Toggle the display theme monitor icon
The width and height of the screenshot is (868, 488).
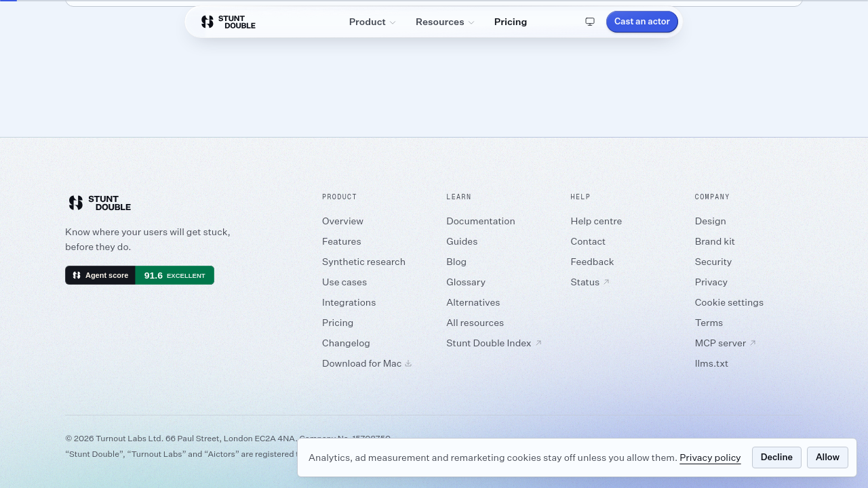click(590, 22)
